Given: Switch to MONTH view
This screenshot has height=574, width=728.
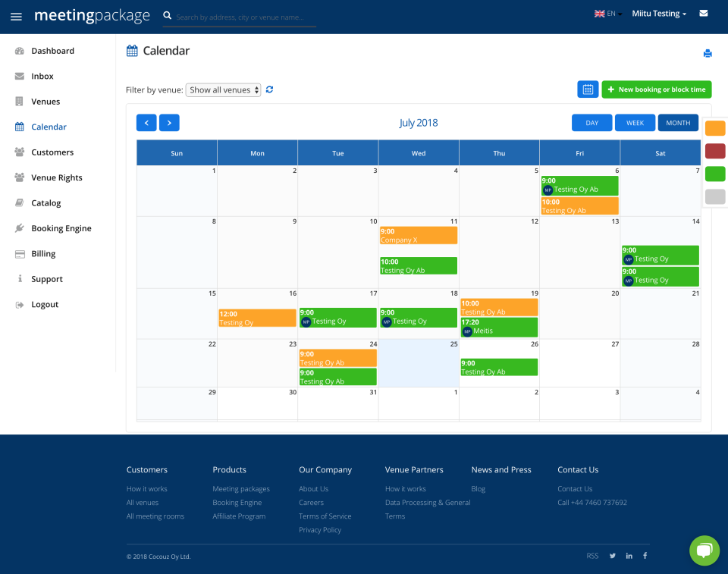Looking at the screenshot, I should tap(678, 123).
